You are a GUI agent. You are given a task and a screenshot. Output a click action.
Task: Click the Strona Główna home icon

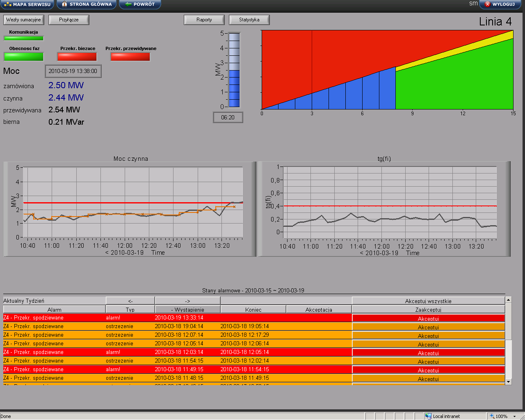pos(64,5)
